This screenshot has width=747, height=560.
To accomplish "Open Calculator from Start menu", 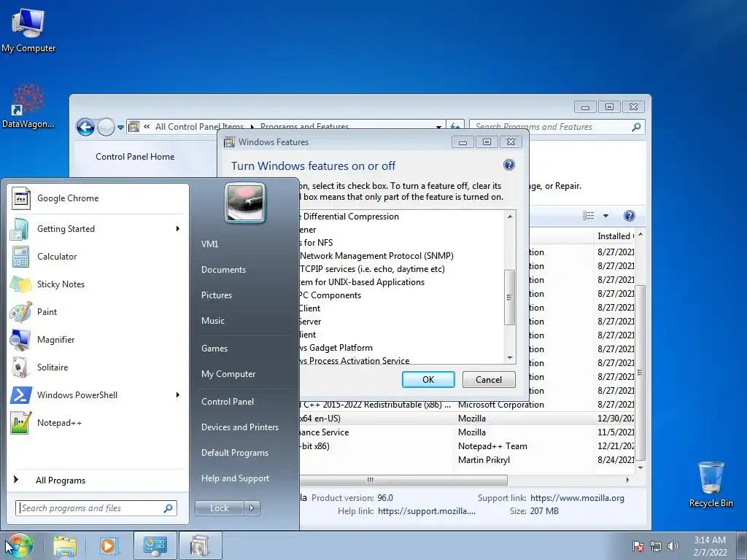I will coord(98,256).
